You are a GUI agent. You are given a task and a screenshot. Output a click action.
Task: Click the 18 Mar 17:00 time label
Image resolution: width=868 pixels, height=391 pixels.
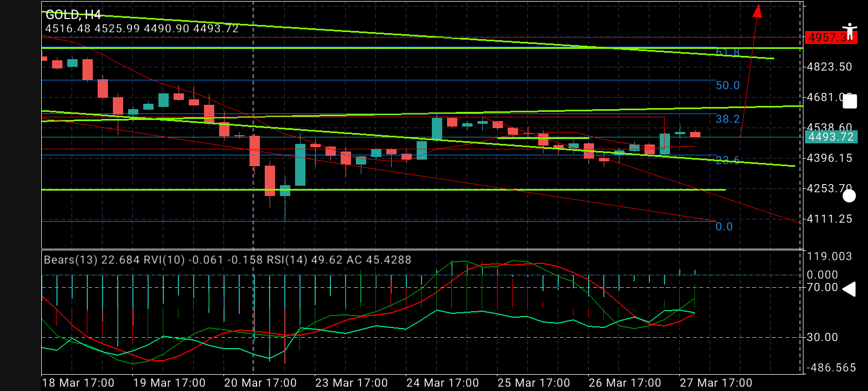click(x=78, y=383)
